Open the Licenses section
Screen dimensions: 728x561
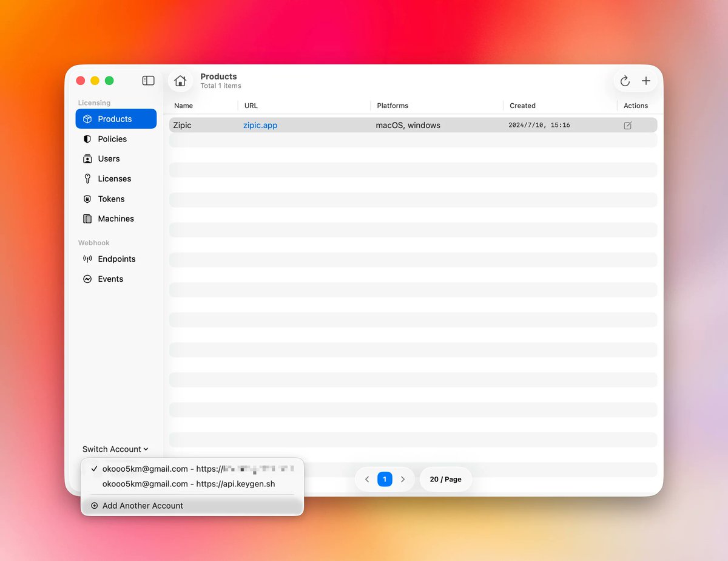114,179
